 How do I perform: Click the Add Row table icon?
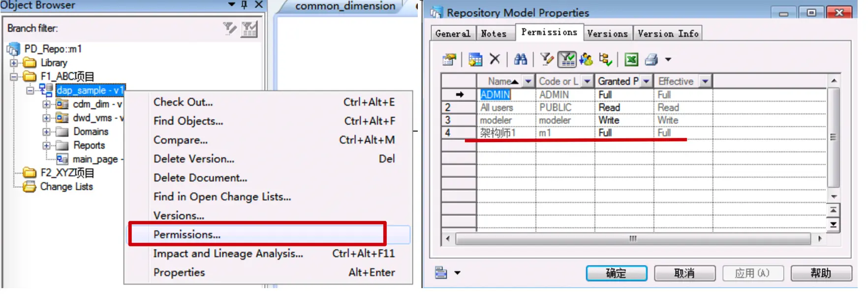pyautogui.click(x=475, y=59)
